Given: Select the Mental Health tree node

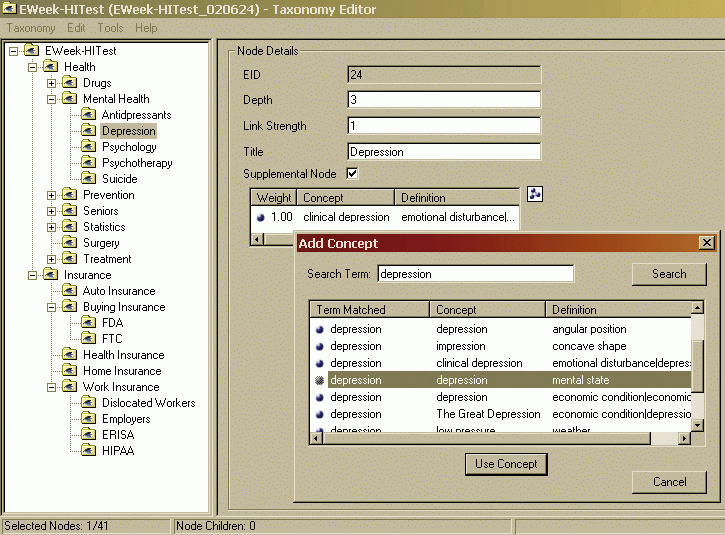Looking at the screenshot, I should (x=116, y=99).
